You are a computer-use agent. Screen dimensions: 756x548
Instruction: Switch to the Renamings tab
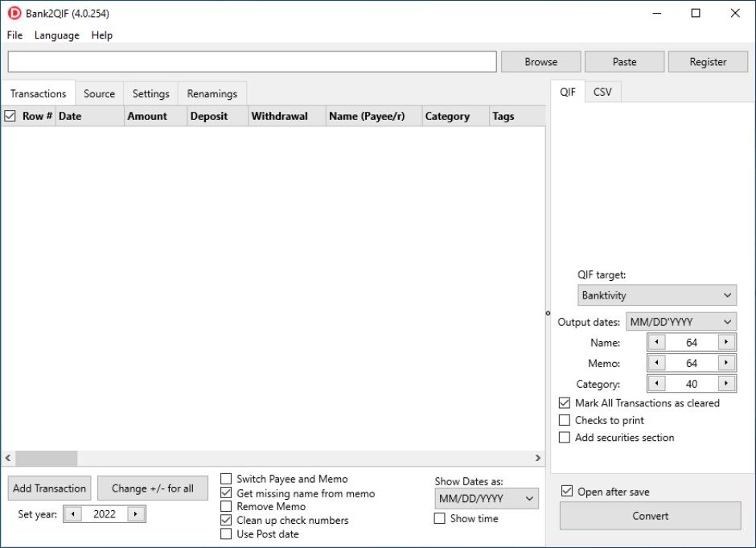212,93
